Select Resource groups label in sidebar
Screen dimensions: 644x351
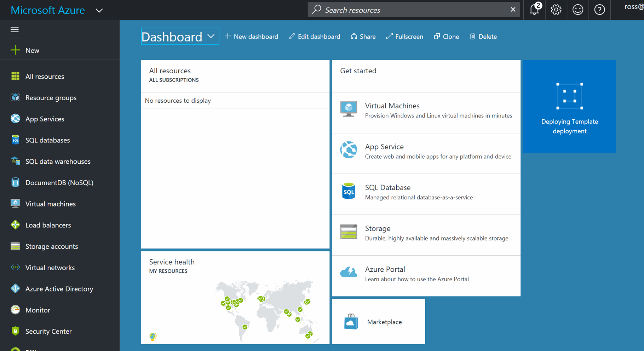51,98
